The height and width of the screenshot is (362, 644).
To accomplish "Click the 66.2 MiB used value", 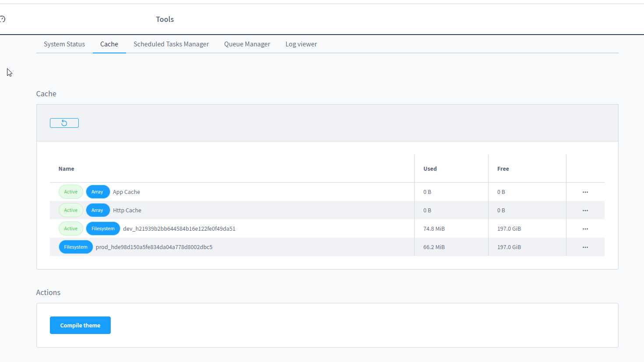I will (434, 247).
